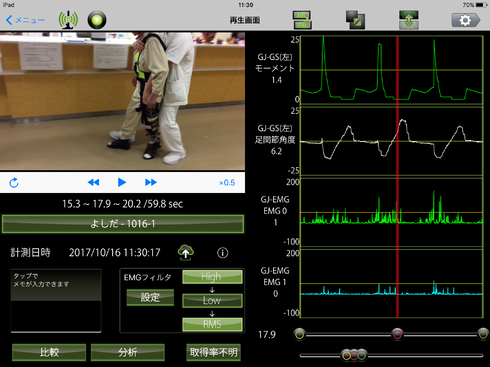
Task: Toggle the High EMG filter
Action: click(212, 277)
